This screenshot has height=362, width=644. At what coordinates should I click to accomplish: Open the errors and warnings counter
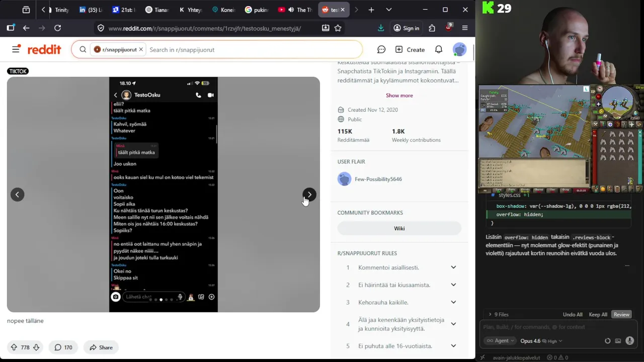[557, 358]
